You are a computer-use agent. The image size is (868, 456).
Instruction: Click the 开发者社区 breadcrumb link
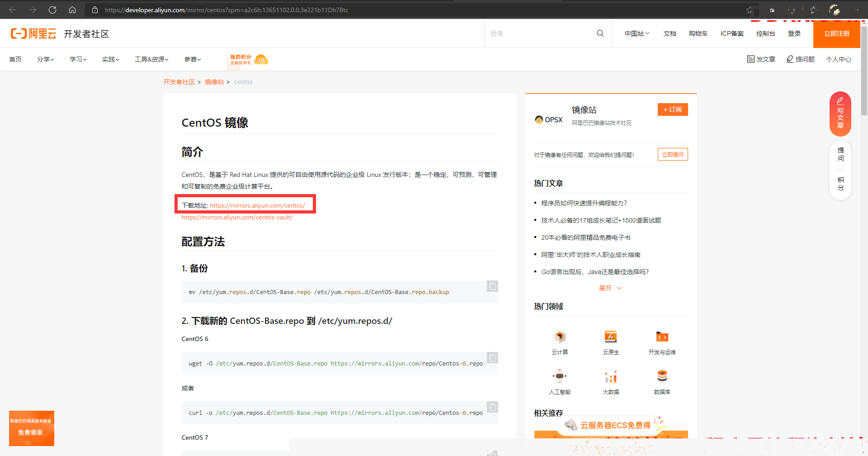coord(179,82)
